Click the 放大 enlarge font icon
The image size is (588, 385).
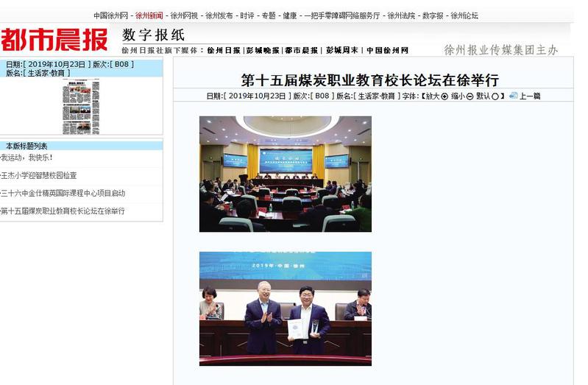pyautogui.click(x=444, y=96)
